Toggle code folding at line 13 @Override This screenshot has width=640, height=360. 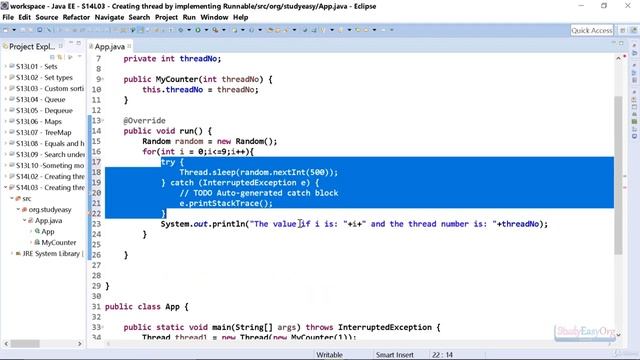[102, 120]
